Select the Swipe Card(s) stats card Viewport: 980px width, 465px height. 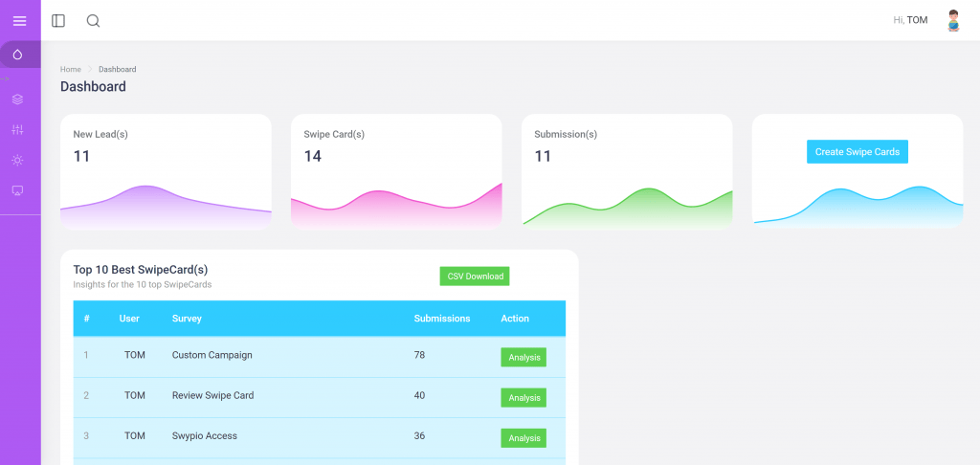396,171
